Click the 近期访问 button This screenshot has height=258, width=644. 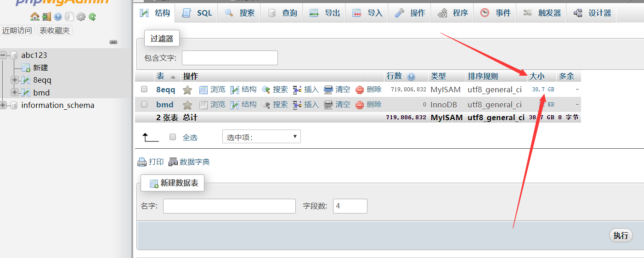tap(17, 30)
